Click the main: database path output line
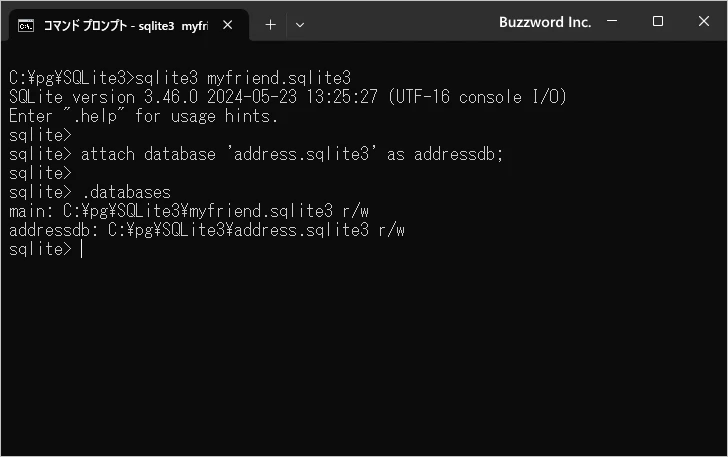 coord(206,211)
